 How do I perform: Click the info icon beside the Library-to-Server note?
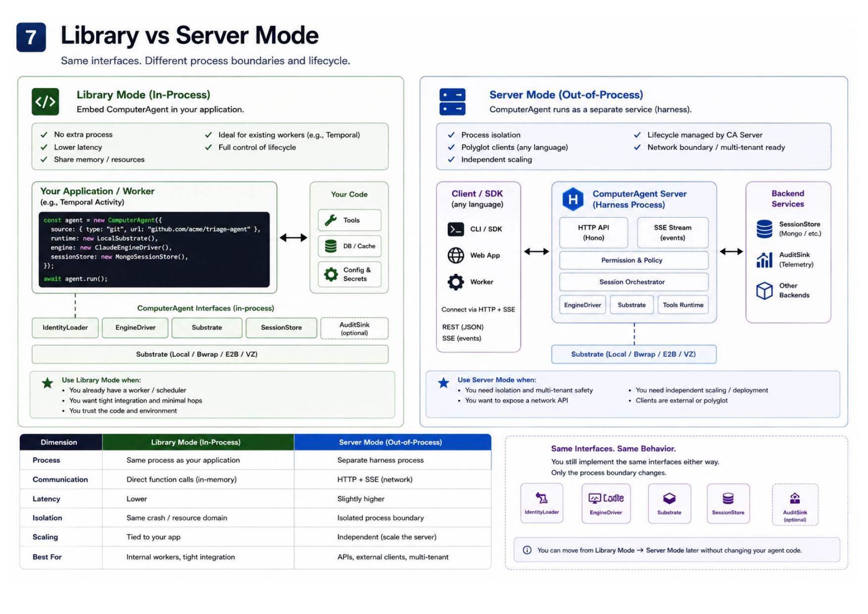click(527, 550)
